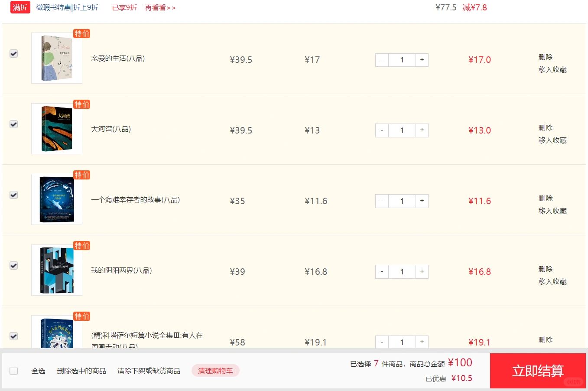Delete 大河湾 from cart
This screenshot has width=588, height=391.
[546, 127]
